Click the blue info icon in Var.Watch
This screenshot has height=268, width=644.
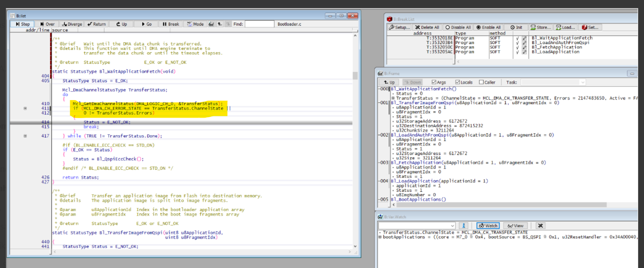pos(464,225)
